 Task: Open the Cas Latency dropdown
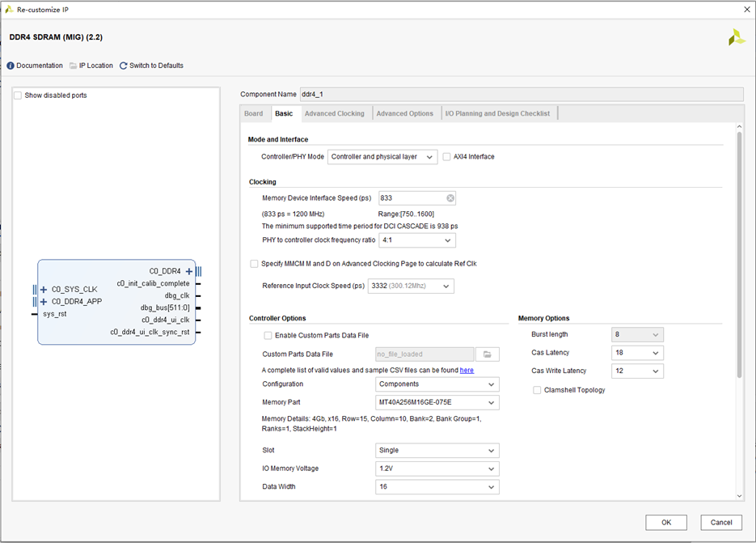[637, 353]
